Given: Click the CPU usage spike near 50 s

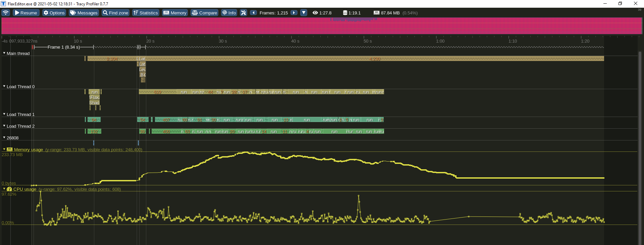Looking at the screenshot, I should pyautogui.click(x=359, y=196).
